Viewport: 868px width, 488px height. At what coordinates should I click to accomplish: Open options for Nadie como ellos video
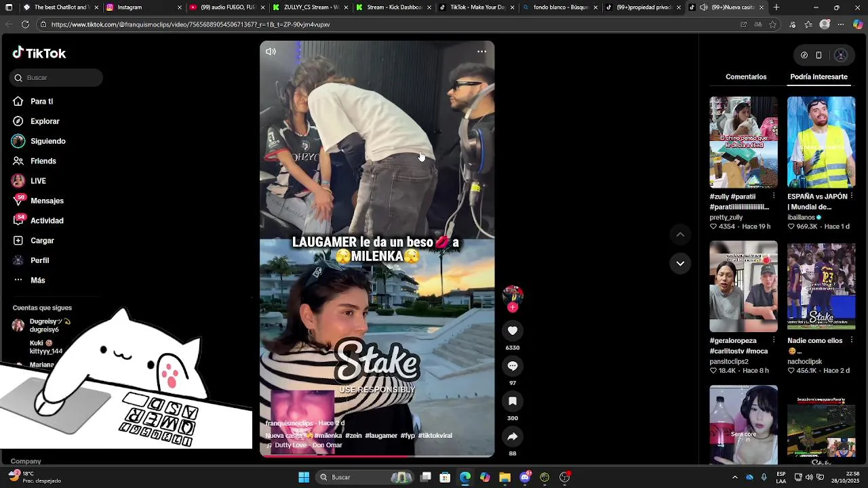click(852, 340)
